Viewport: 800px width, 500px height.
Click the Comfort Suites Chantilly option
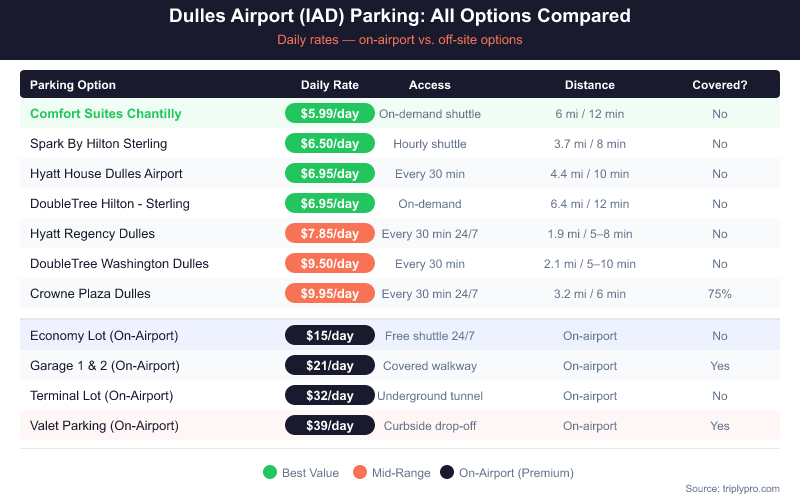(x=106, y=114)
